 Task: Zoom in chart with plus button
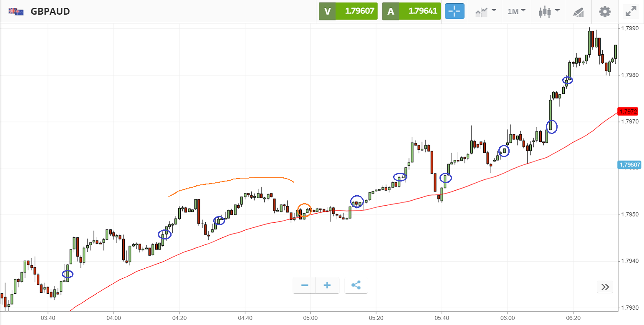[327, 285]
